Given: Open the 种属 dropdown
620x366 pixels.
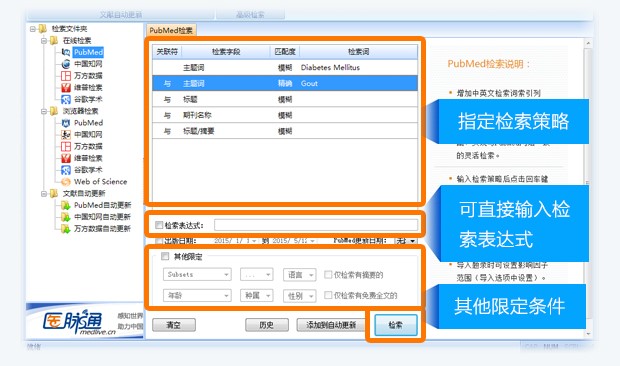Looking at the screenshot, I should click(257, 295).
